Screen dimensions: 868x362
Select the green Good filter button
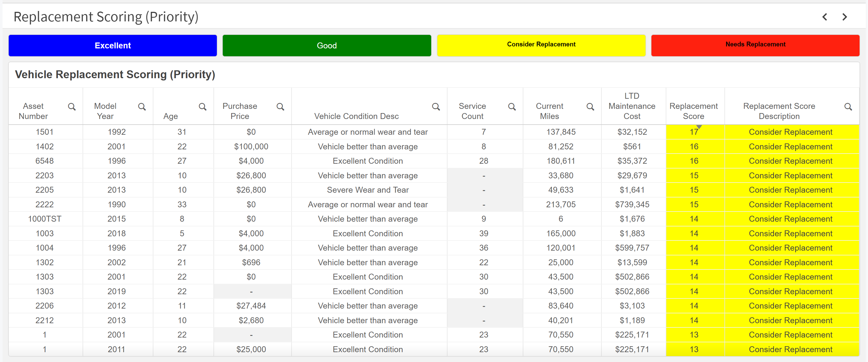(x=326, y=46)
